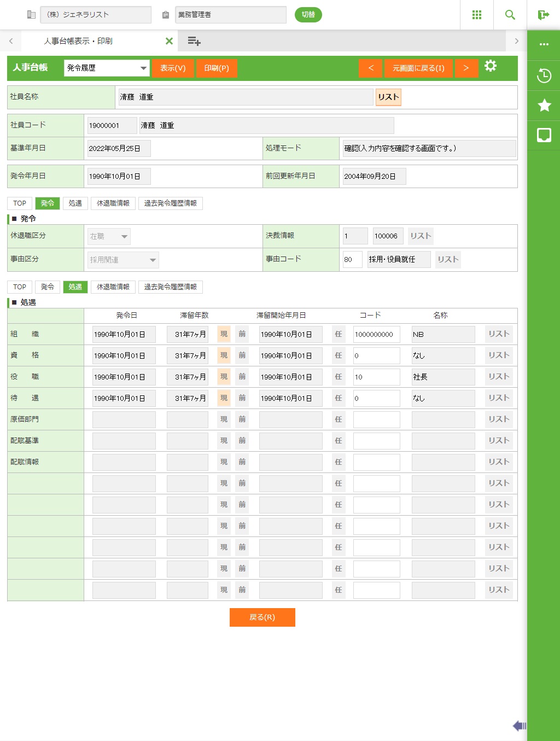Toggle 前 button in the 資格 row

(242, 355)
